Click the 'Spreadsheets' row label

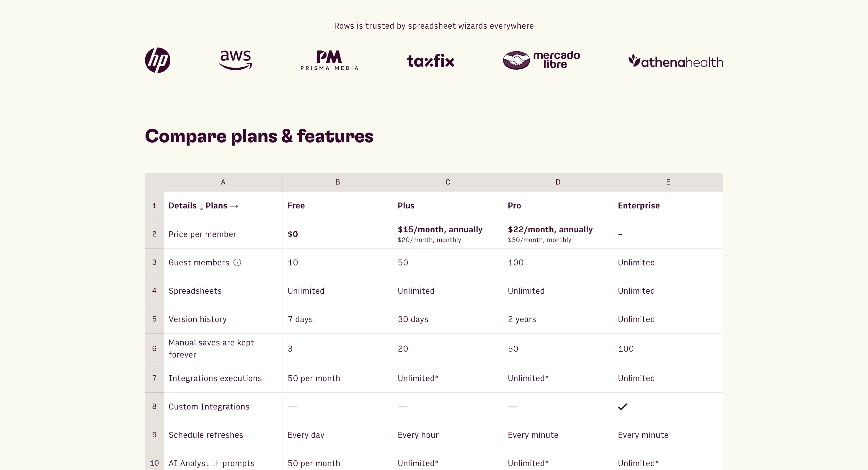click(195, 291)
